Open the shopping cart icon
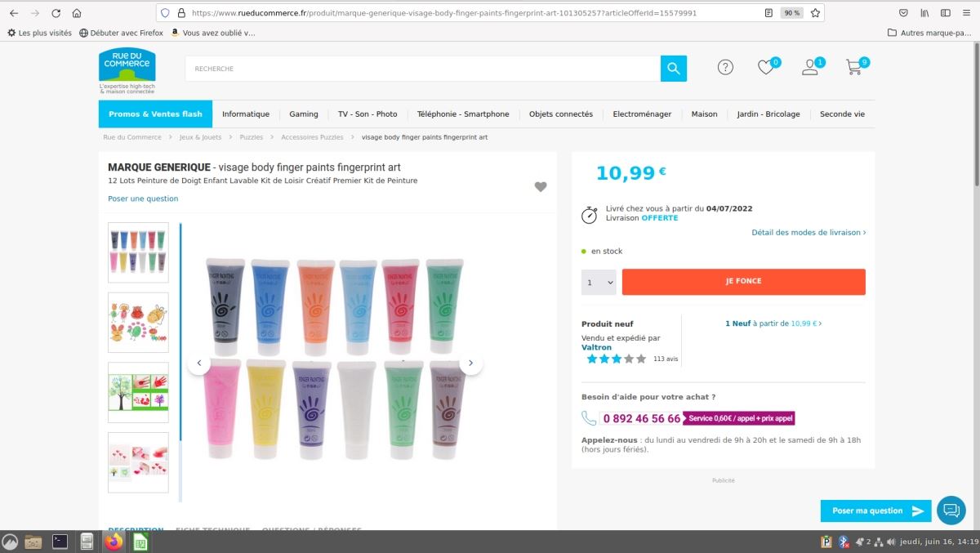 click(x=853, y=68)
